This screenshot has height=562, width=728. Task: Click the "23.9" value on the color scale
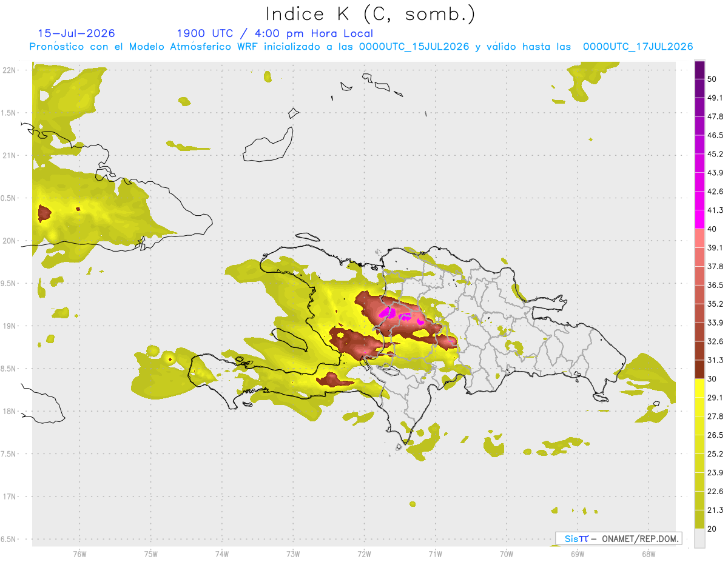pos(715,472)
